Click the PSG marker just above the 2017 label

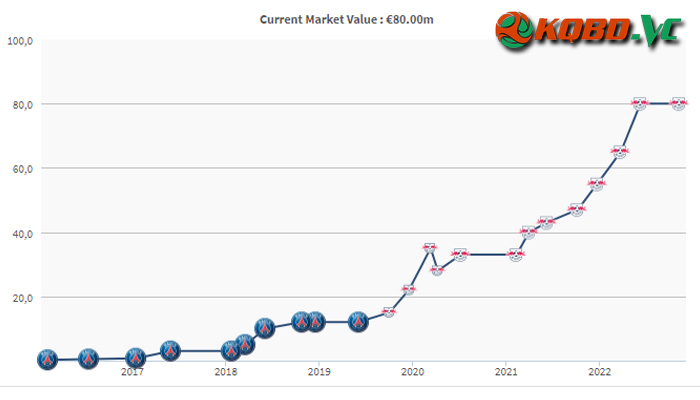click(135, 358)
